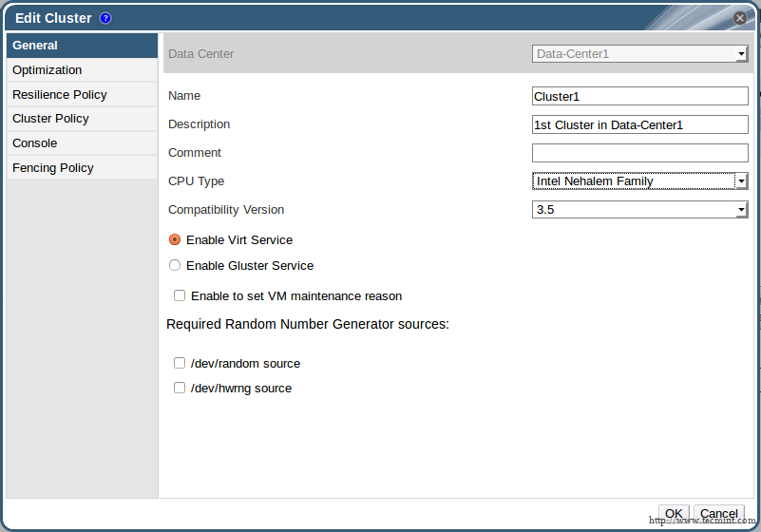Select the General tab
The height and width of the screenshot is (532, 761).
(35, 46)
